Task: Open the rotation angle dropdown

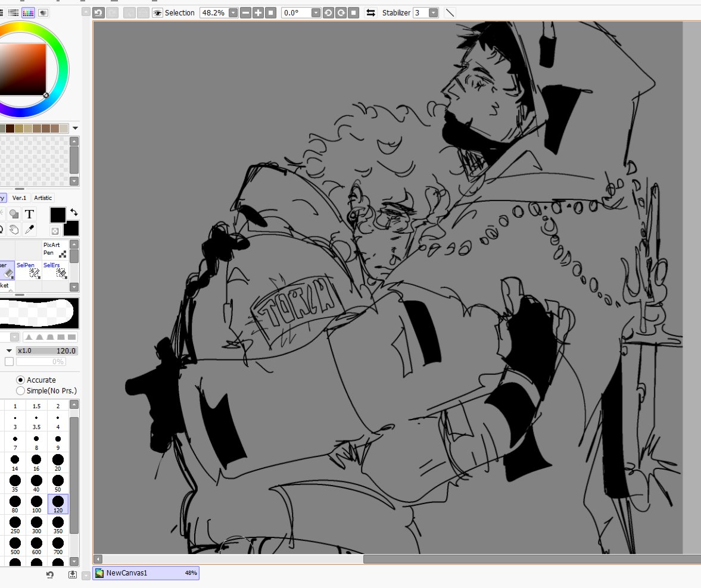Action: click(316, 12)
